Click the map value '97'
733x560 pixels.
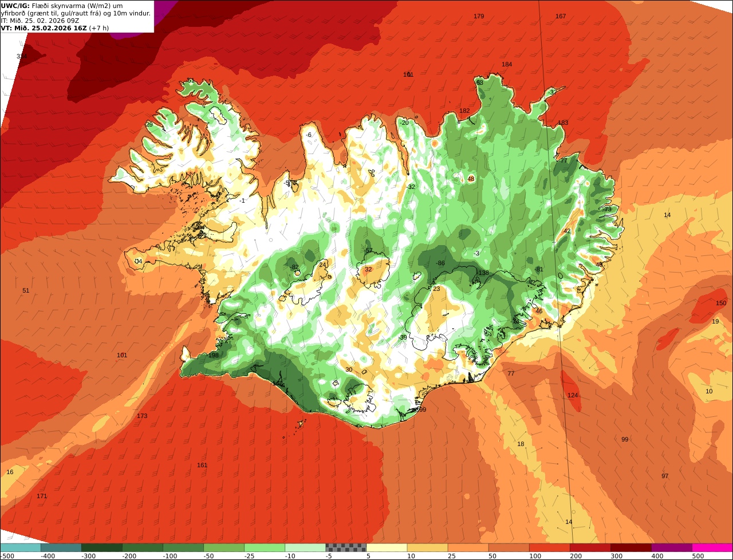[x=665, y=476]
